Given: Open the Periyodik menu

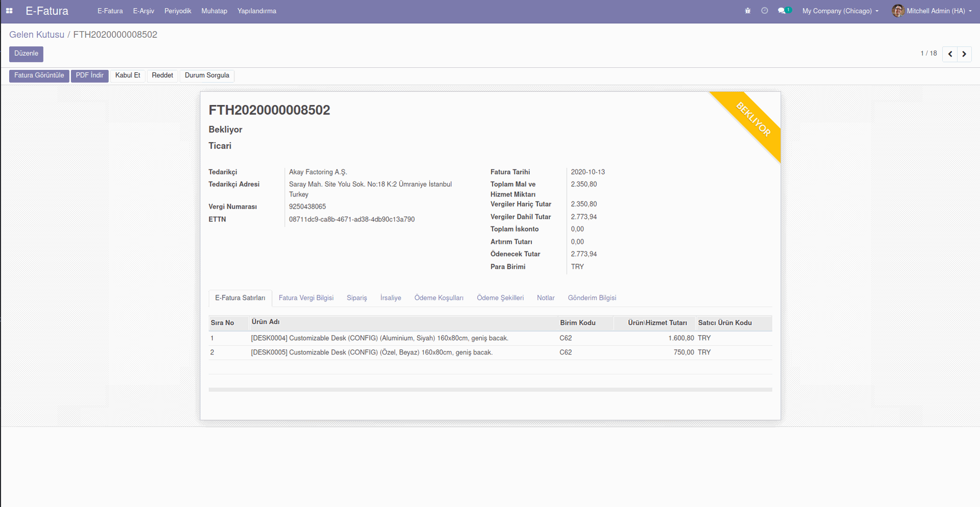Looking at the screenshot, I should (178, 11).
